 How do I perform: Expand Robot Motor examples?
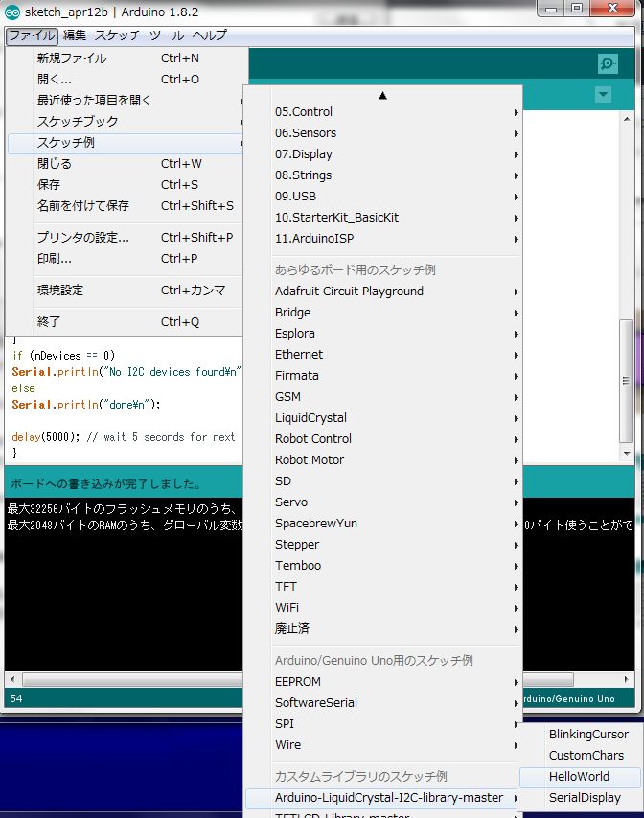tap(383, 460)
